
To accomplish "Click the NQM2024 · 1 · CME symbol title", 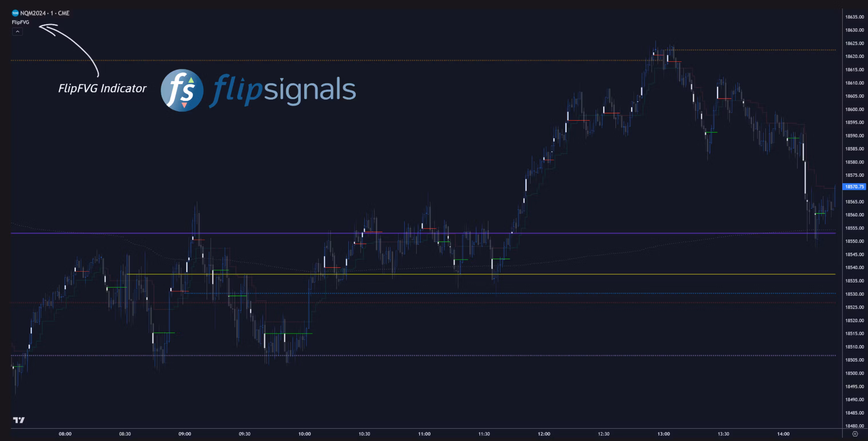I will (x=45, y=13).
